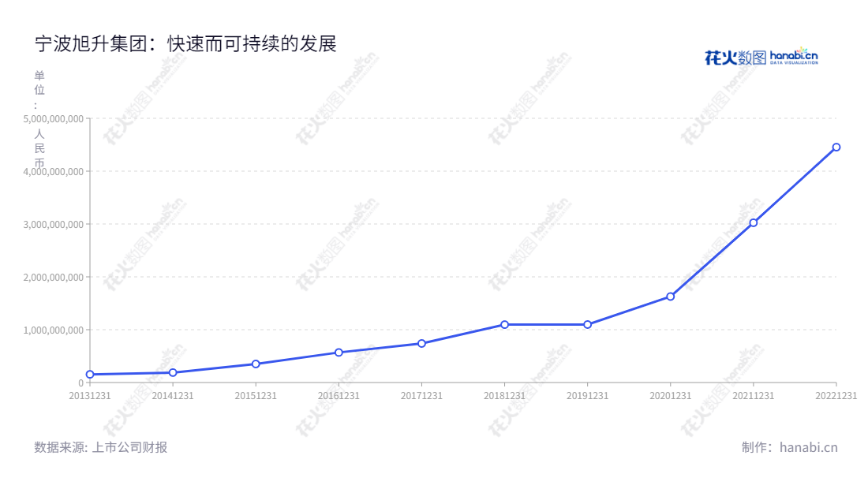
Task: Click the data source text 数据来源: 上市公司财报
Action: tap(101, 447)
